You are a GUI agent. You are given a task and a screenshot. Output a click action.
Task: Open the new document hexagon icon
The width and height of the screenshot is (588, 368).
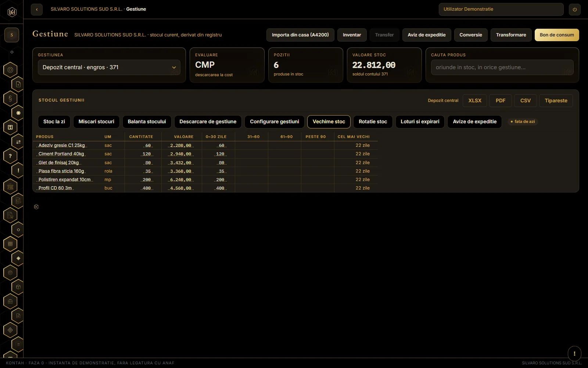click(x=18, y=84)
